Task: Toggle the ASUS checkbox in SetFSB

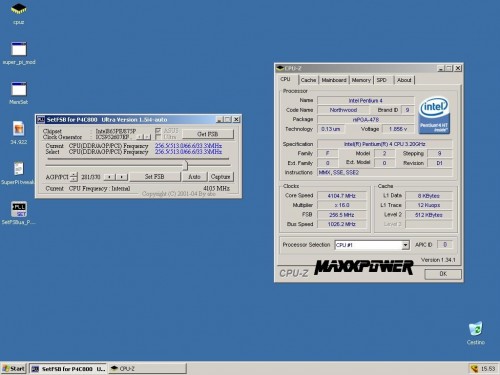Action: 158,130
